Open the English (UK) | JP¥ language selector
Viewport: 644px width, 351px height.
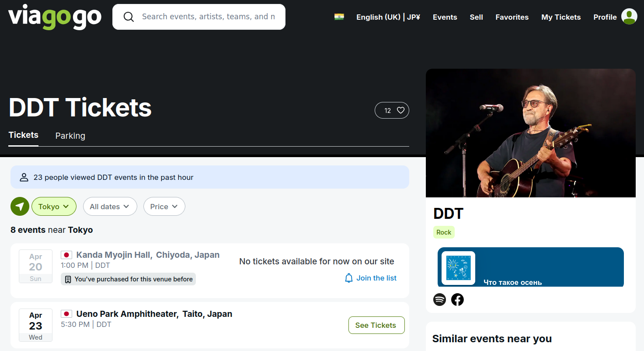pos(388,17)
